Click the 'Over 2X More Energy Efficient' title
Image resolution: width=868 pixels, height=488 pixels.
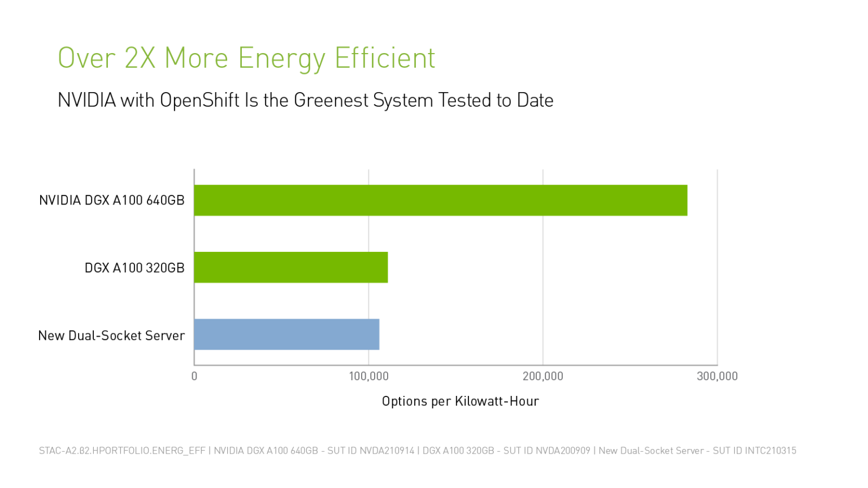246,58
